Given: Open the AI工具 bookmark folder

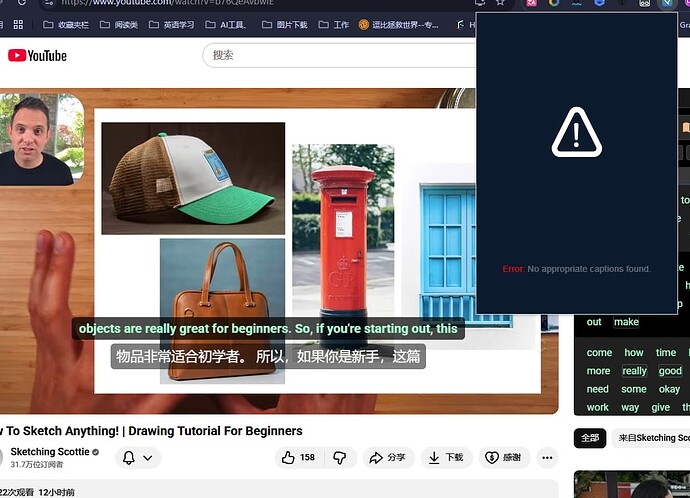Looking at the screenshot, I should click(x=226, y=25).
